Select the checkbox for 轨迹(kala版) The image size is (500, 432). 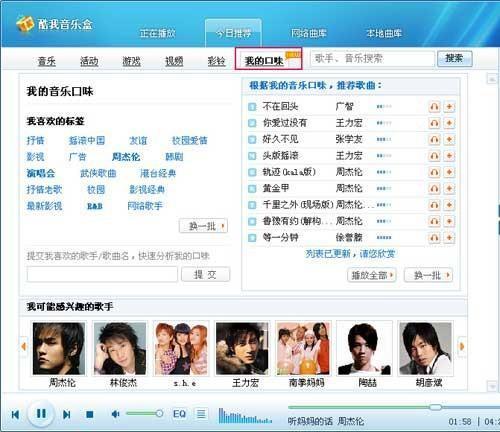click(252, 172)
